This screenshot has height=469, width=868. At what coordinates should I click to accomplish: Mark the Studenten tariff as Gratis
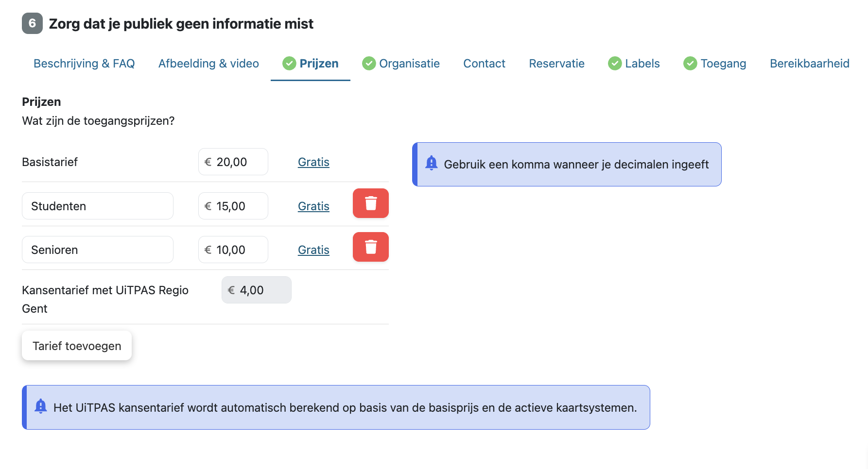[x=313, y=206]
